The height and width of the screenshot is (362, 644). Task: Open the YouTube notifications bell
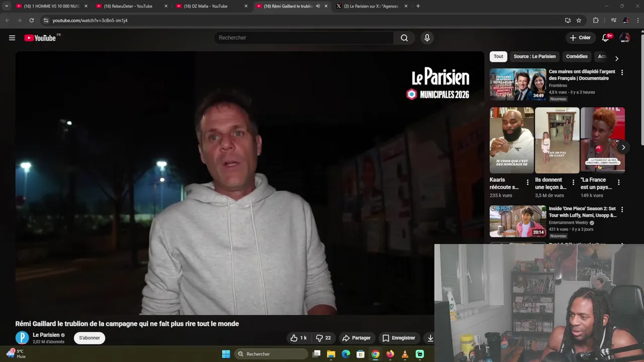pyautogui.click(x=606, y=38)
